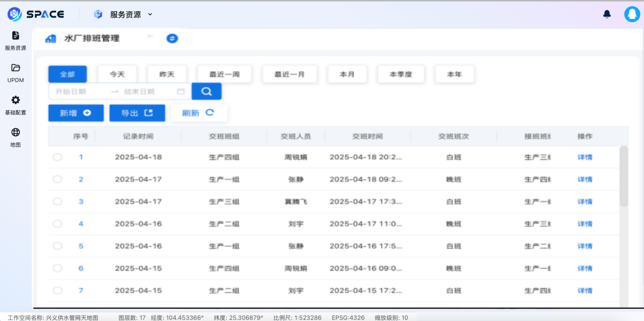
Task: Click the search magnifier button
Action: (207, 91)
